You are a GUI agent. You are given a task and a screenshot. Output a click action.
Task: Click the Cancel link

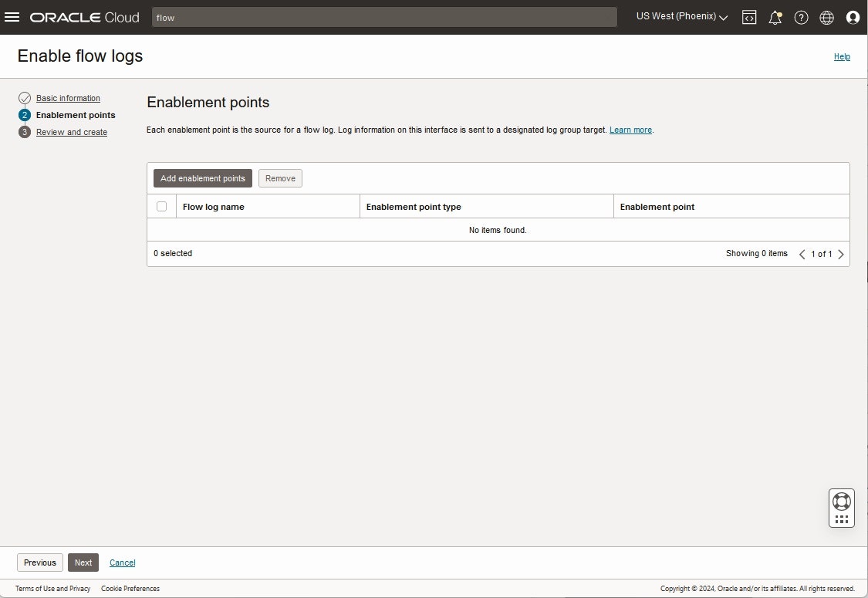(x=123, y=563)
